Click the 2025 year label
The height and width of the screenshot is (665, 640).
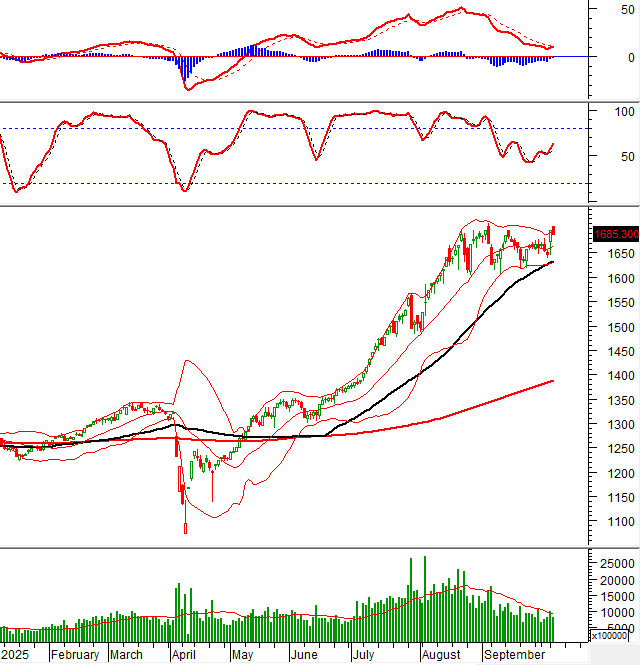point(15,655)
